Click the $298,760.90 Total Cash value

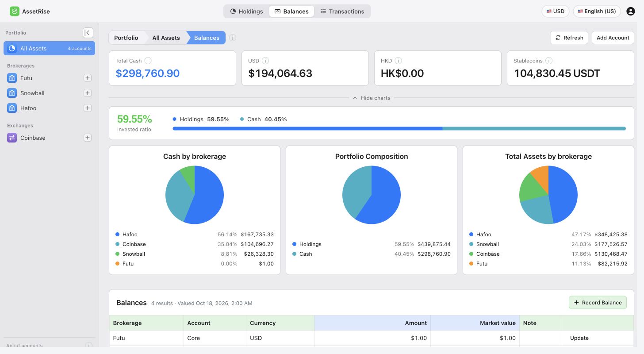pos(148,73)
